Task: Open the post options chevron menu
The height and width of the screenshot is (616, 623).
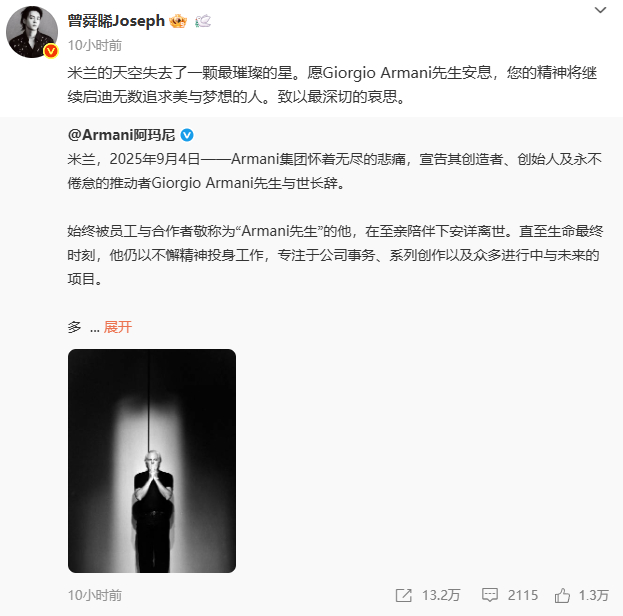Action: [x=600, y=10]
